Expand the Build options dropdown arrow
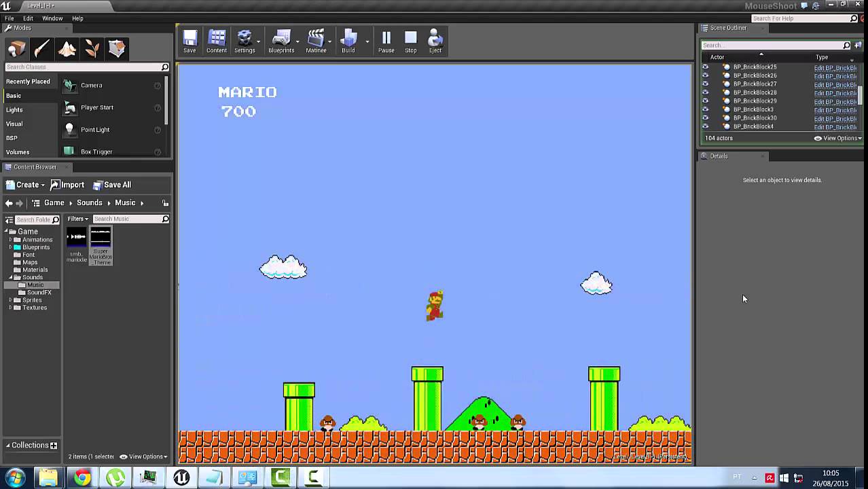 pyautogui.click(x=367, y=41)
